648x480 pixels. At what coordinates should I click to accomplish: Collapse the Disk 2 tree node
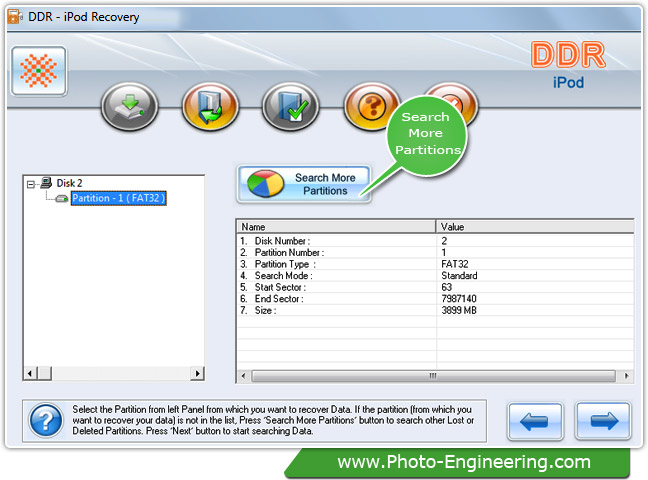pyautogui.click(x=31, y=184)
